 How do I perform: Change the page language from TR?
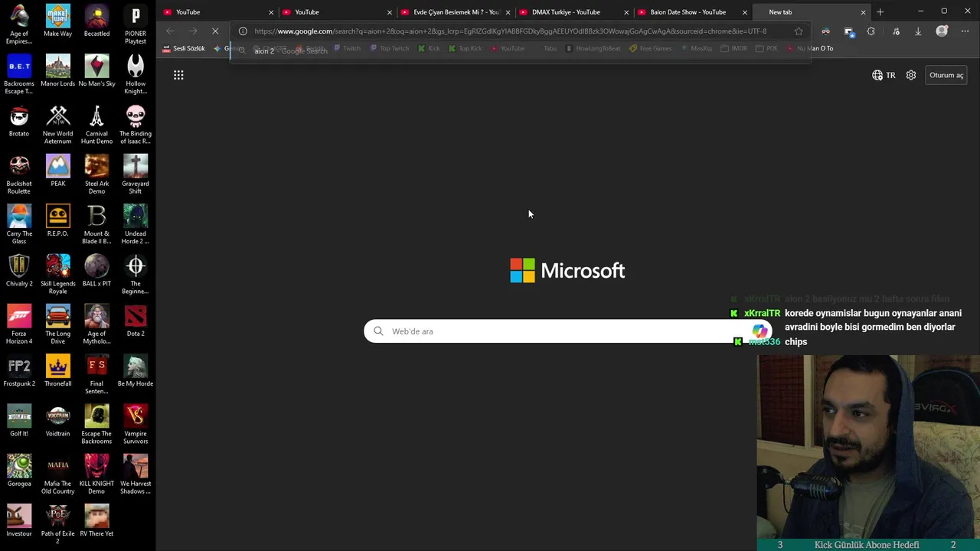884,75
